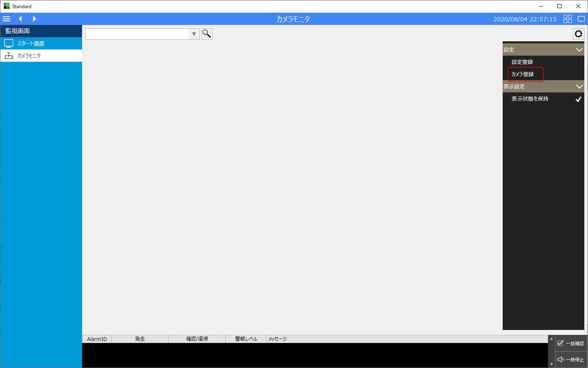Click the monitor display icon top right
588x368 pixels.
[x=581, y=18]
